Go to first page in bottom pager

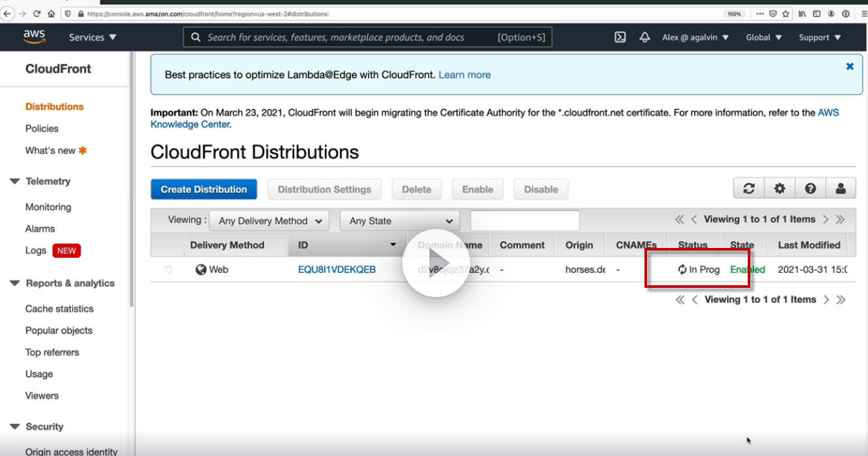680,300
